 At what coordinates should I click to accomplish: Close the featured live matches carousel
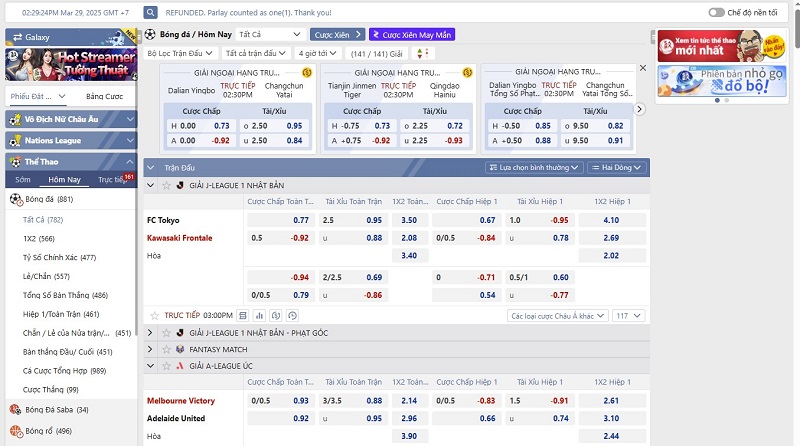pos(642,68)
